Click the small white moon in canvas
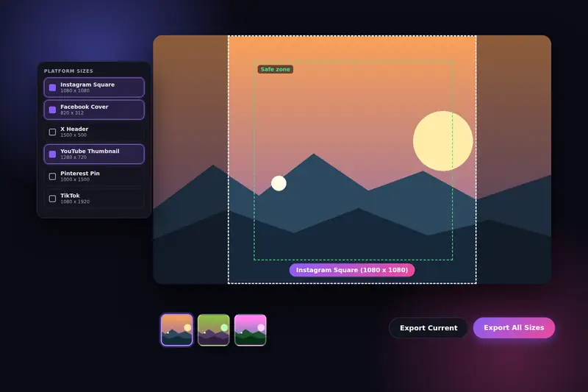The image size is (588, 392). pyautogui.click(x=279, y=183)
